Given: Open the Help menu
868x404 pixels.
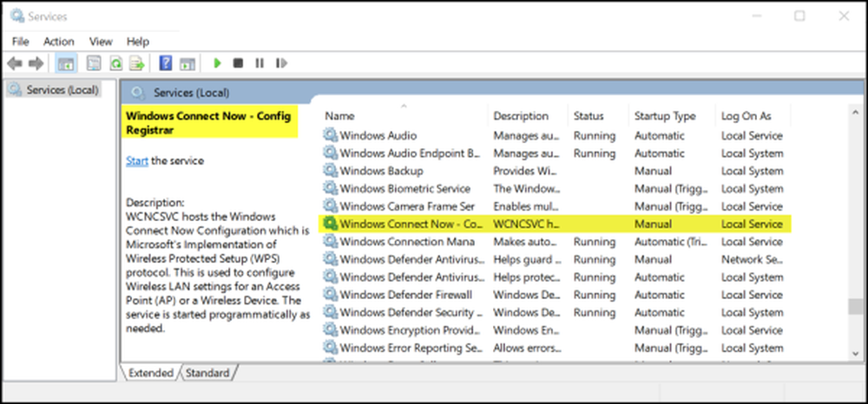Looking at the screenshot, I should [138, 42].
